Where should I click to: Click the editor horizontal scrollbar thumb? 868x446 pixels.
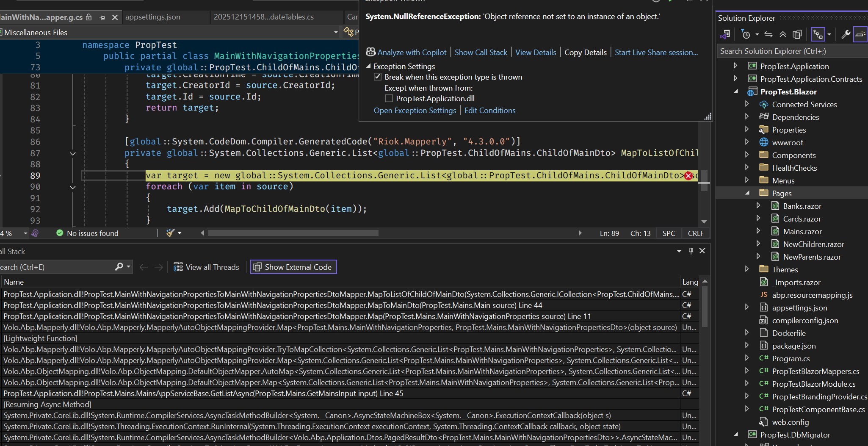point(293,233)
